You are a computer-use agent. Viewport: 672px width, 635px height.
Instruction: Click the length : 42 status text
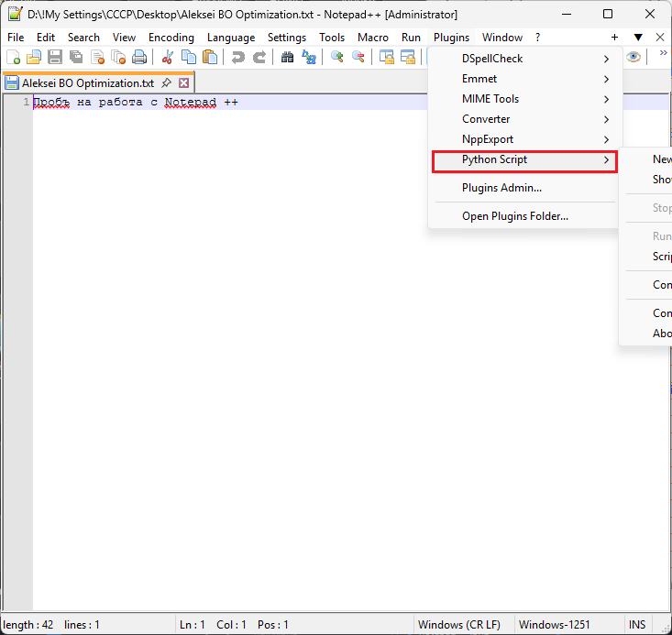point(28,625)
